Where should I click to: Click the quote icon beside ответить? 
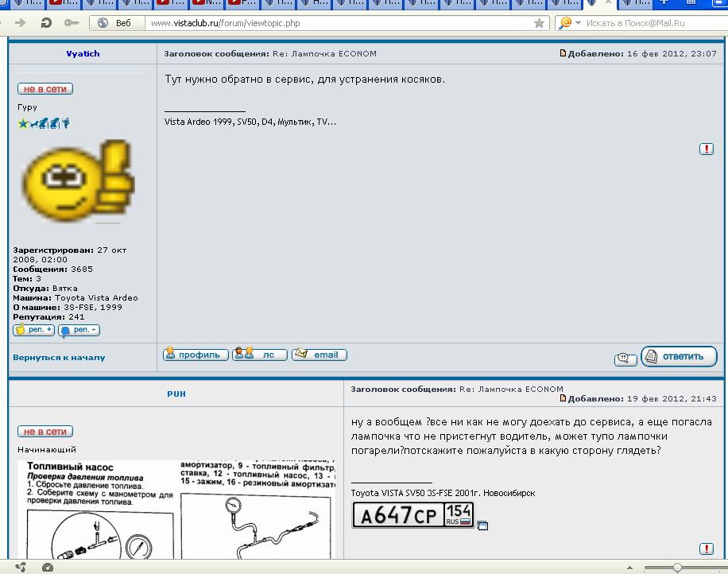click(625, 359)
